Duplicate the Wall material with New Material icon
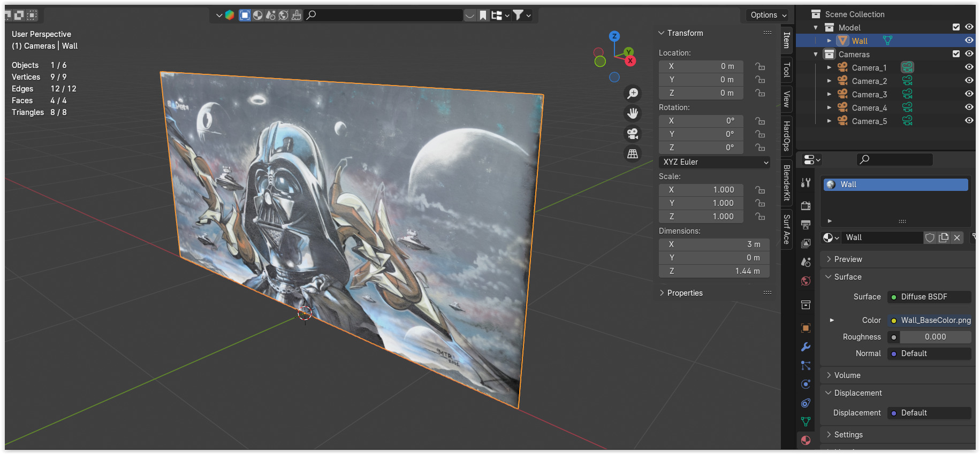Image resolution: width=980 pixels, height=454 pixels. (944, 237)
